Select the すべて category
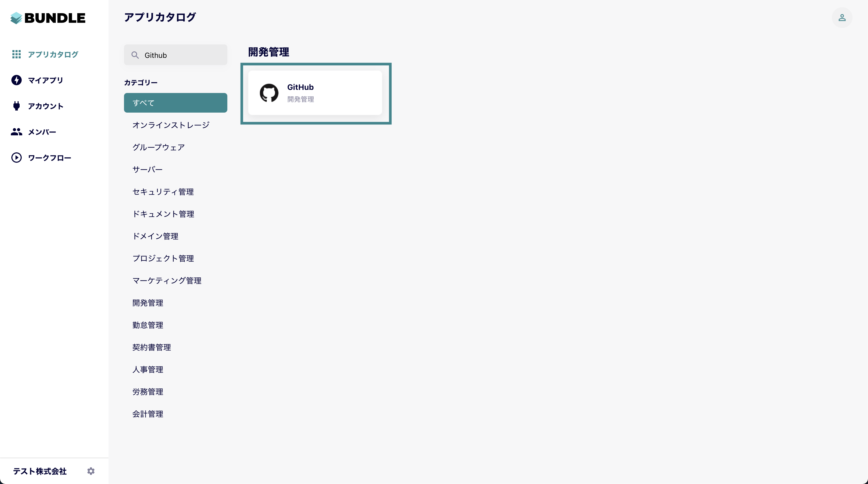 pos(176,103)
